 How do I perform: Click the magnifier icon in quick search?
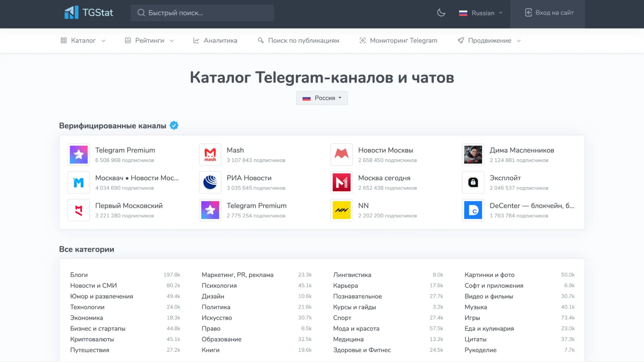141,13
